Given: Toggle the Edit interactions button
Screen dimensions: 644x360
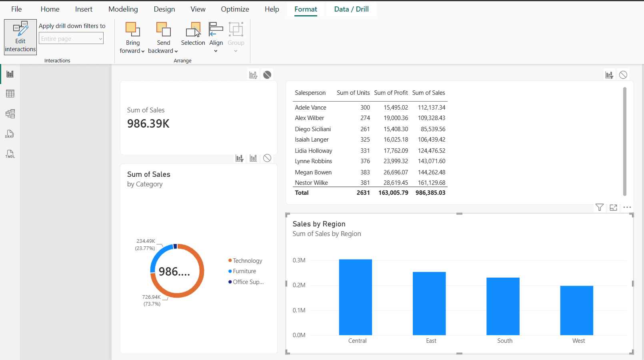Looking at the screenshot, I should (20, 37).
